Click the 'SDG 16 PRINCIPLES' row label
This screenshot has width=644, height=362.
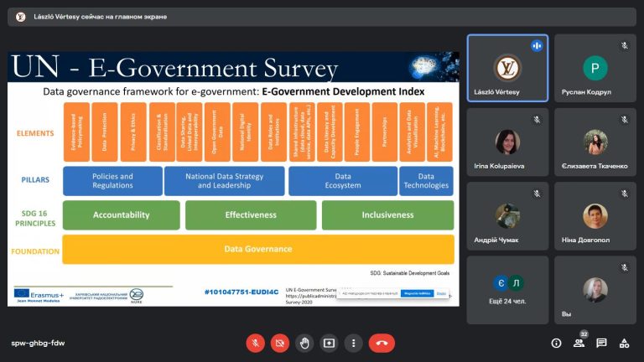35,219
